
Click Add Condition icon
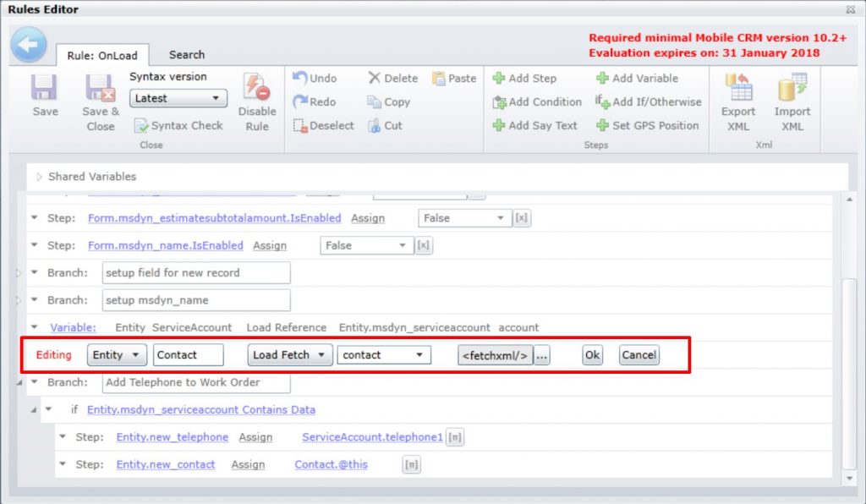536,101
